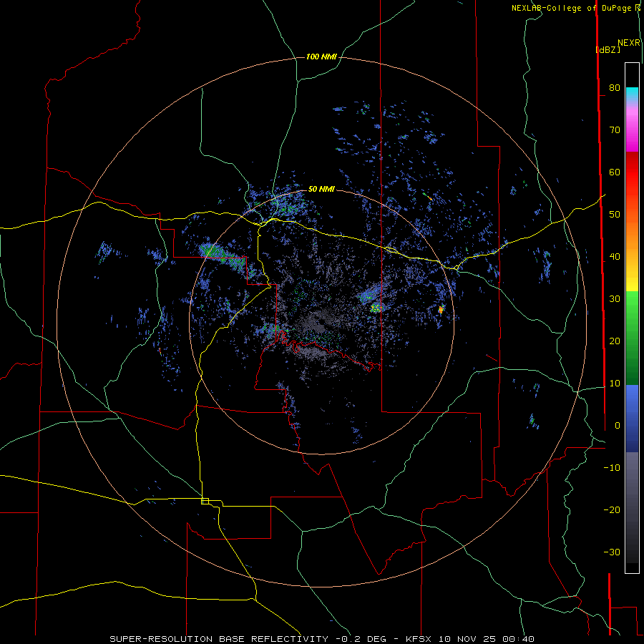Click the 100 NMI range ring label
Image resolution: width=644 pixels, height=644 pixels.
321,57
